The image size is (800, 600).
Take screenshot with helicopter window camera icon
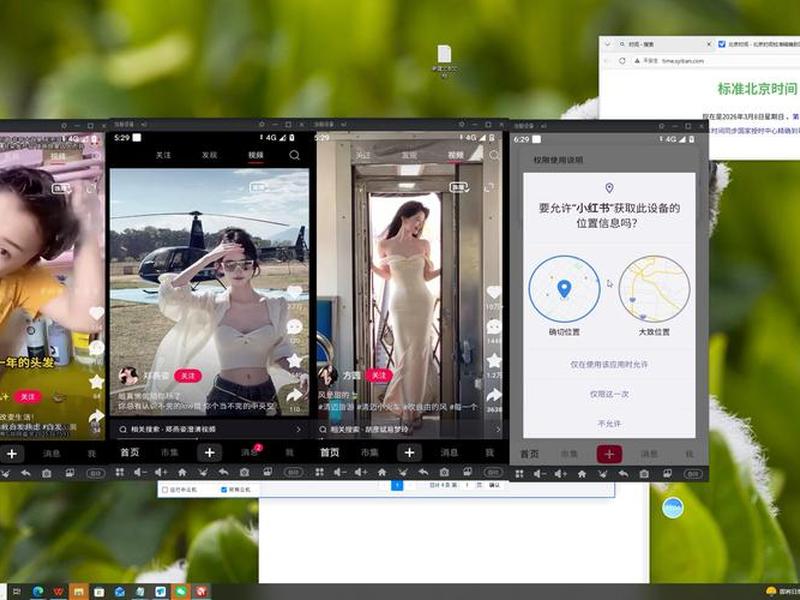tap(244, 472)
